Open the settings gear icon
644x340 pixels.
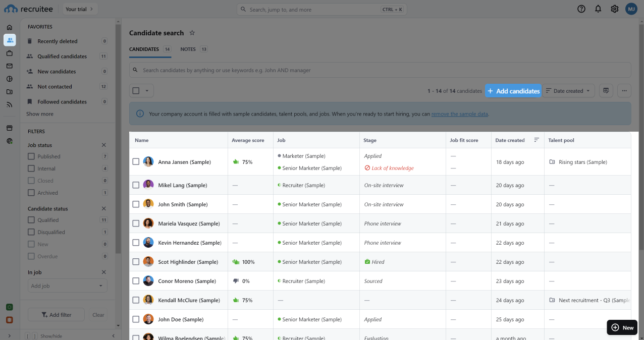[x=615, y=9]
